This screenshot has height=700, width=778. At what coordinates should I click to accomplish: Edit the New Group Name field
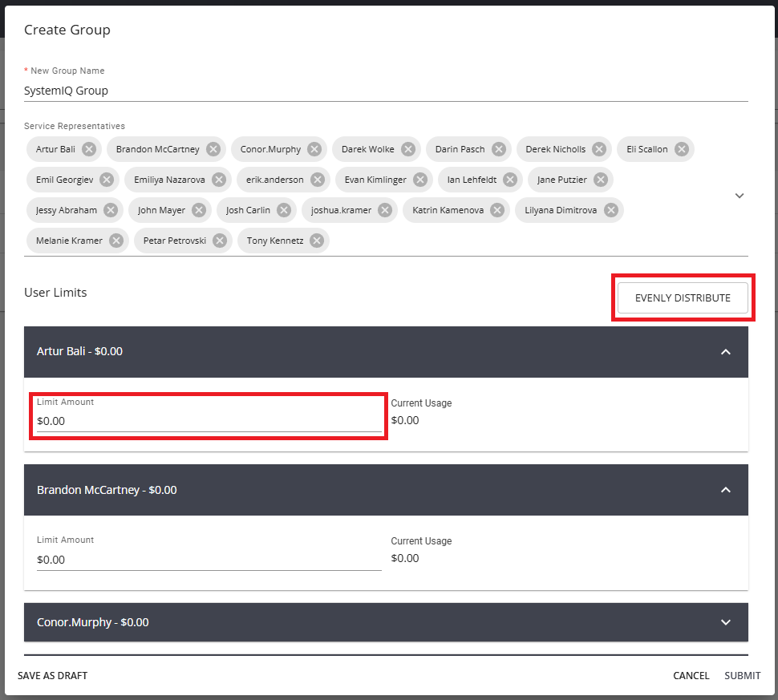[386, 91]
